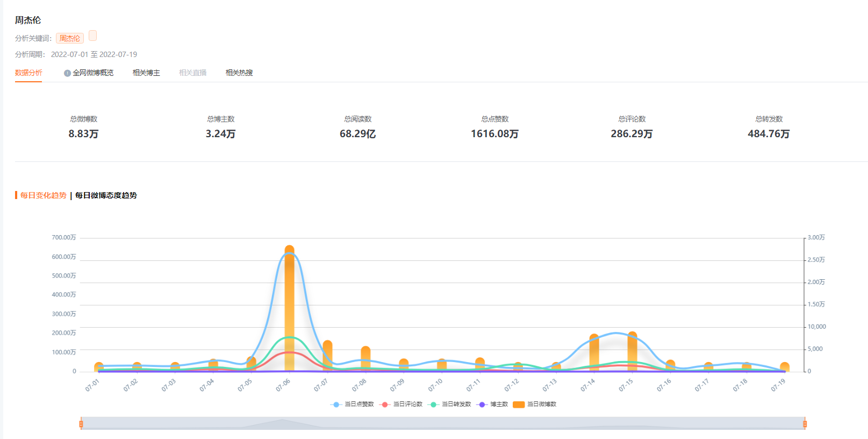Switch to the 数据分析 tab
868x439 pixels.
click(x=28, y=73)
